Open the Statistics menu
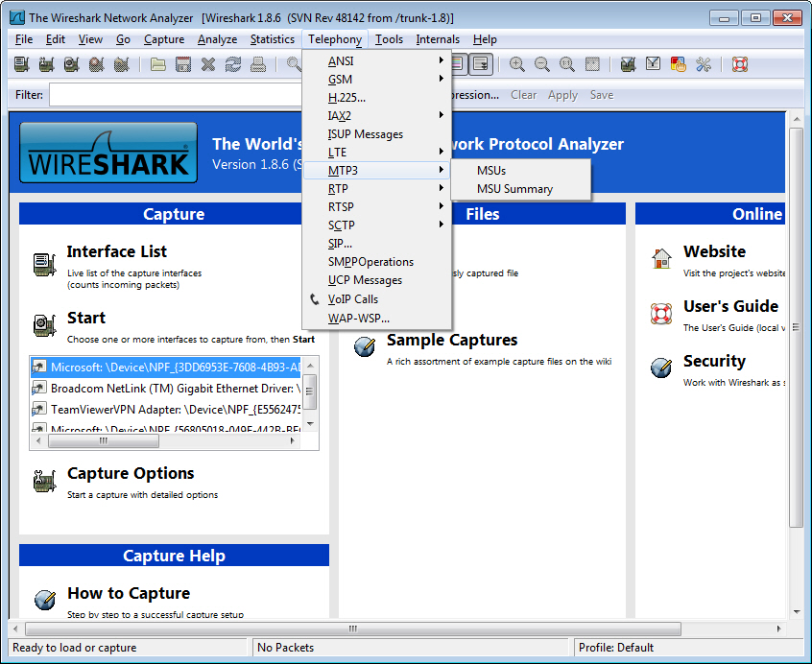This screenshot has height=664, width=812. pyautogui.click(x=273, y=39)
